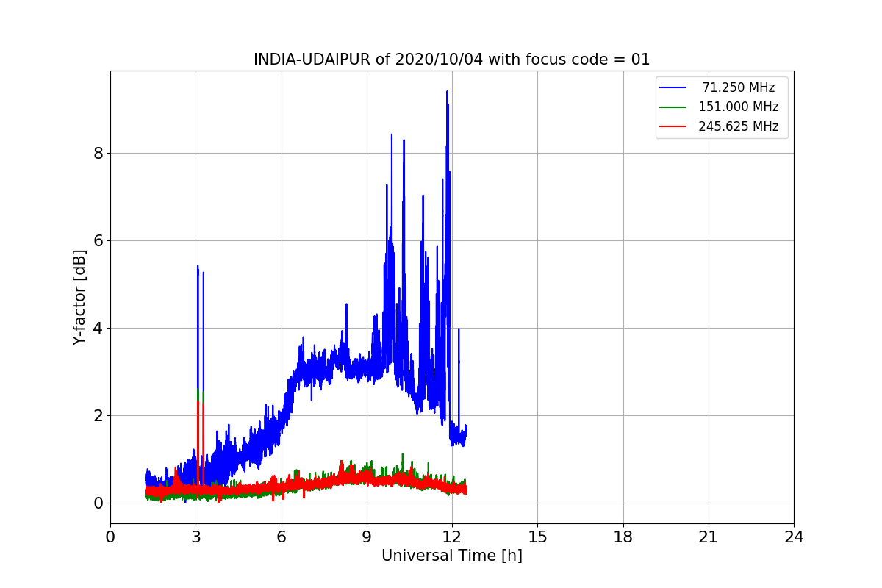Click the blue line swatch in legend

673,87
